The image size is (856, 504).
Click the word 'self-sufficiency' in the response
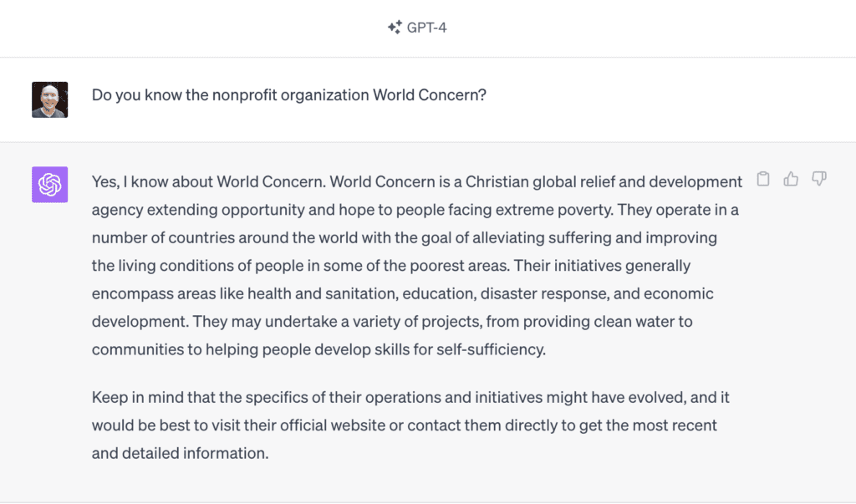490,349
